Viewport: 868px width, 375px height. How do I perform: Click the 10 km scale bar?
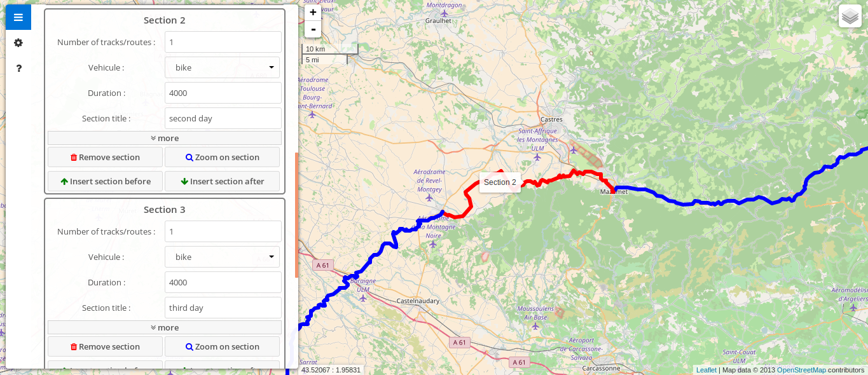329,49
